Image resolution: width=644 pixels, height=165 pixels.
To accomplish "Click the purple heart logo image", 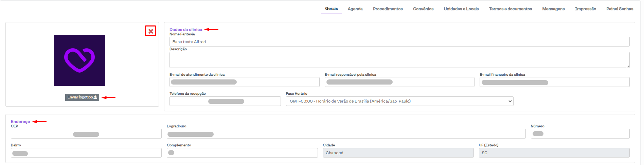I will click(79, 60).
